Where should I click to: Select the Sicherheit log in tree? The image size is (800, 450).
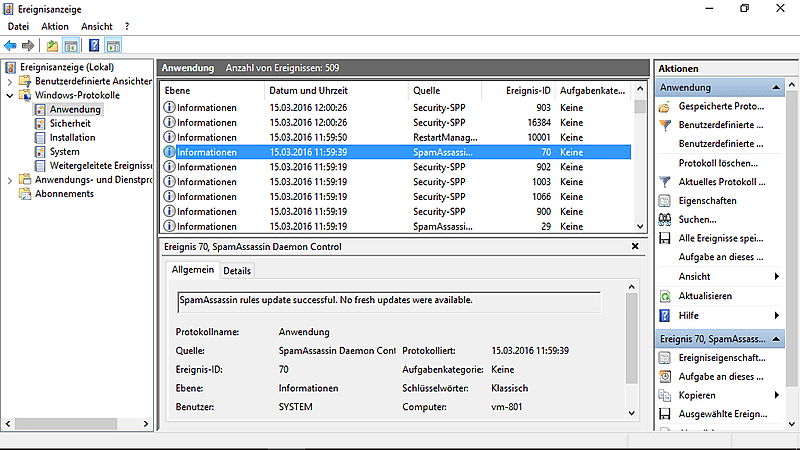pyautogui.click(x=70, y=124)
